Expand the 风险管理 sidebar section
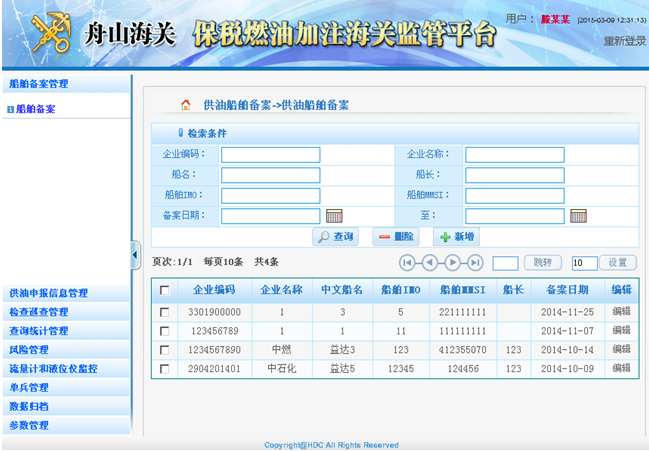649x451 pixels. tap(29, 350)
